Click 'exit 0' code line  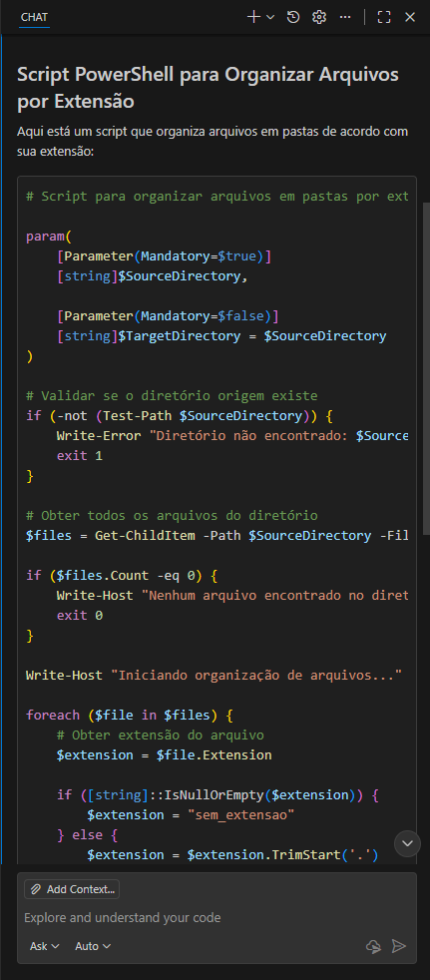[80, 616]
